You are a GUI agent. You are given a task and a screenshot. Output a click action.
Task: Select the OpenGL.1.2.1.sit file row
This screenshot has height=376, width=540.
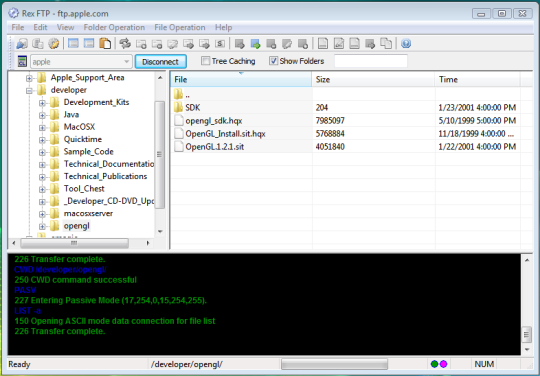[345, 147]
